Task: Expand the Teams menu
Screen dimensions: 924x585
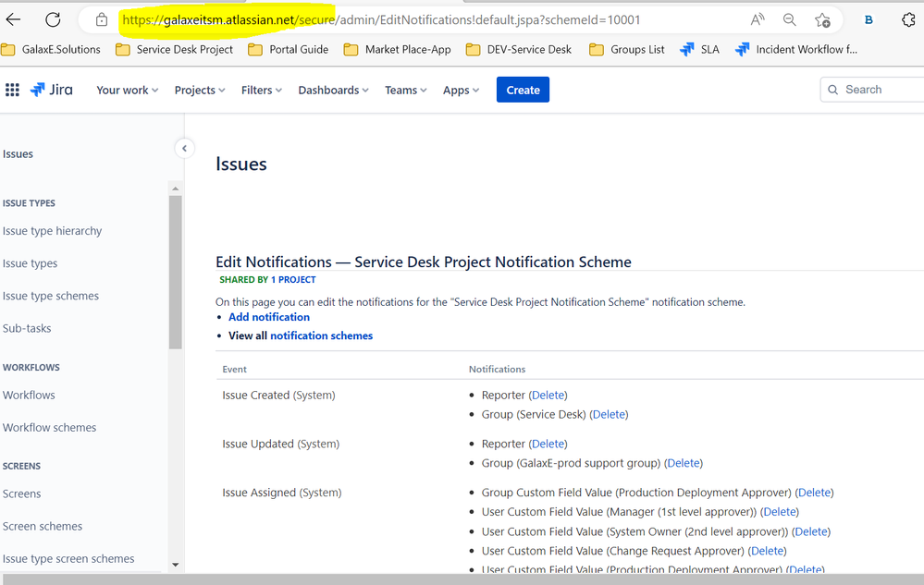Action: pos(405,90)
